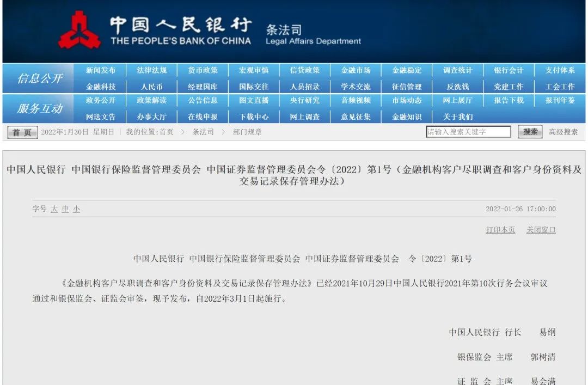The image size is (588, 385).
Task: Open 音频视频 page
Action: (356, 100)
